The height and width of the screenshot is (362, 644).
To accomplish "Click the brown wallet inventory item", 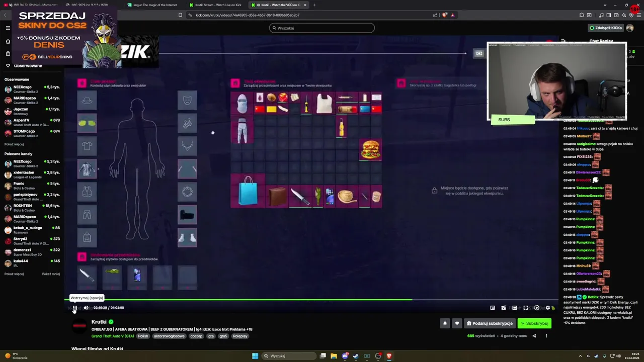I will 277,197.
